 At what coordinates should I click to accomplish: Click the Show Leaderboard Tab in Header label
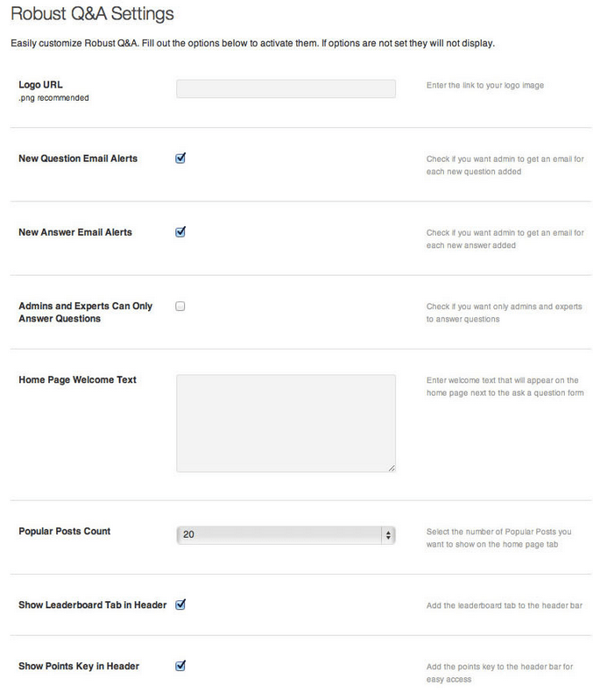92,605
